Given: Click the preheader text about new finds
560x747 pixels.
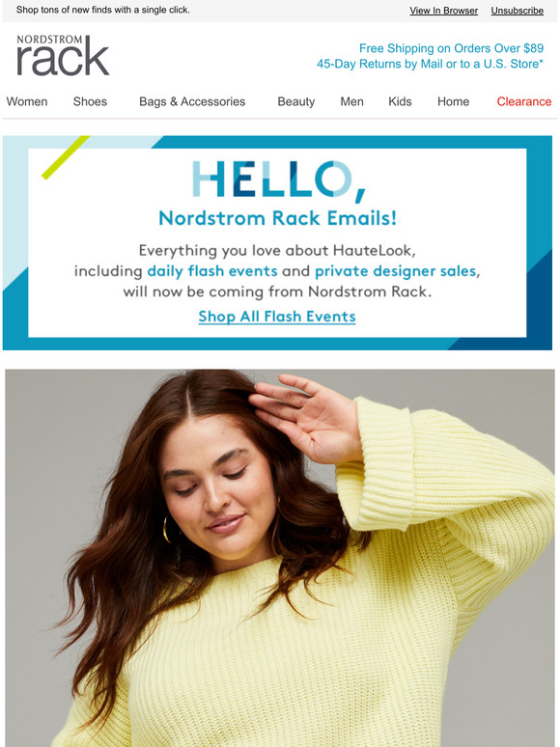Looking at the screenshot, I should [x=103, y=10].
